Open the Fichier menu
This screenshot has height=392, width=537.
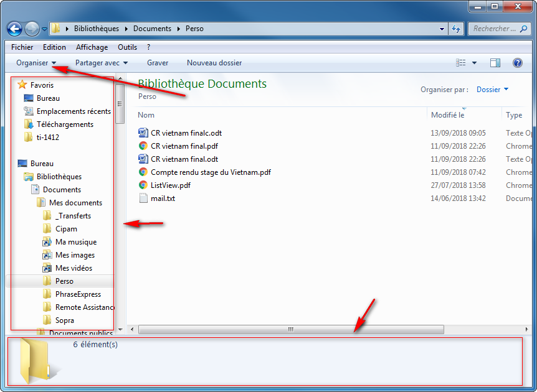tap(22, 47)
